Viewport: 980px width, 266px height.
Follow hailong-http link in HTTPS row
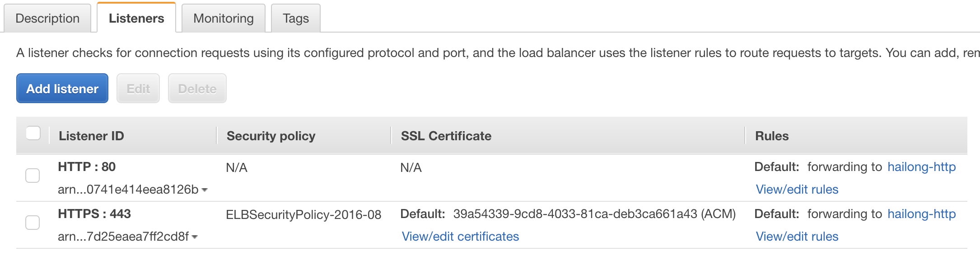click(922, 214)
